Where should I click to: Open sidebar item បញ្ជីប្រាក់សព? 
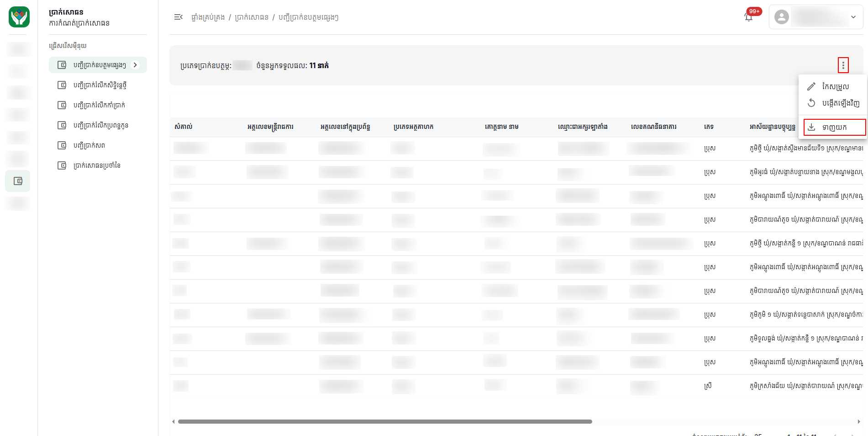click(98, 145)
